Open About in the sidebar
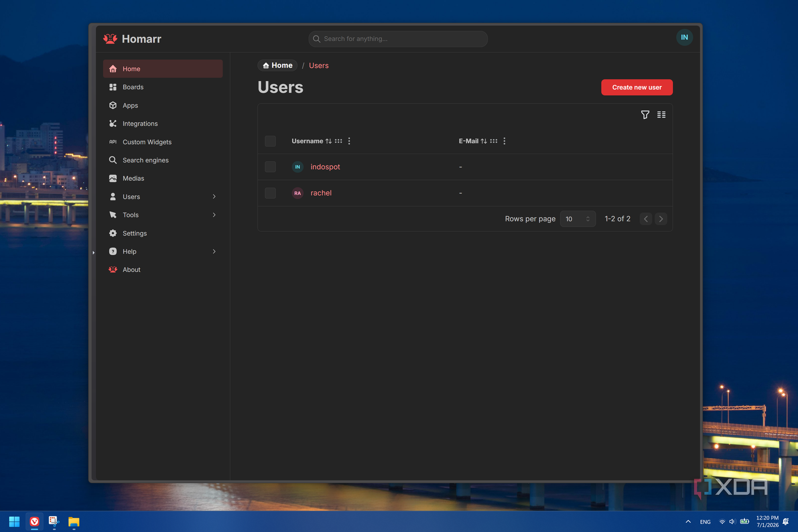 tap(163, 270)
